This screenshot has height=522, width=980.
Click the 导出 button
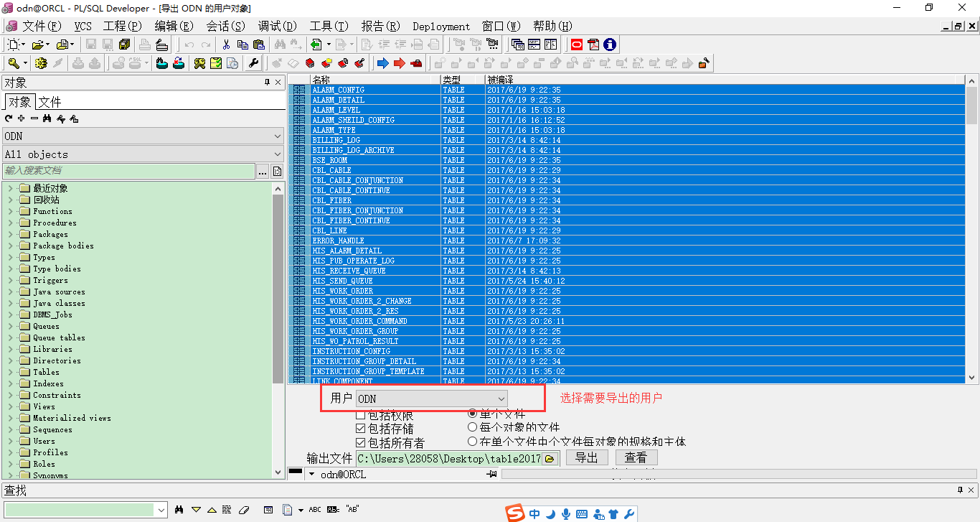click(587, 458)
